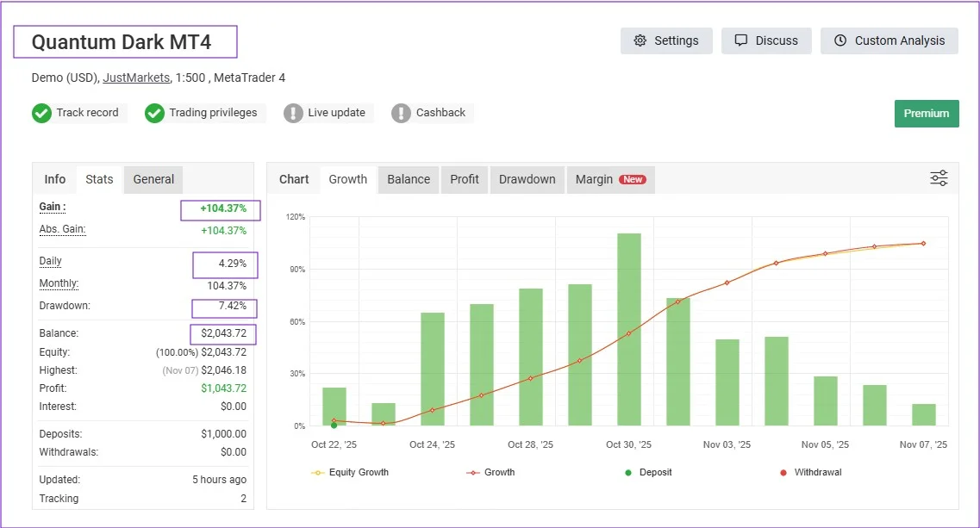Click the Live update warning icon
980x528 pixels.
293,113
